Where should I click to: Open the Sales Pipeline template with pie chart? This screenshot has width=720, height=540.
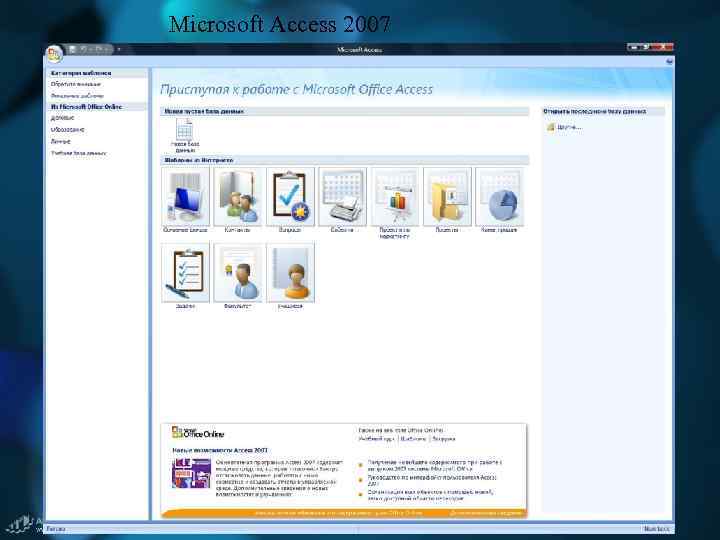[500, 197]
